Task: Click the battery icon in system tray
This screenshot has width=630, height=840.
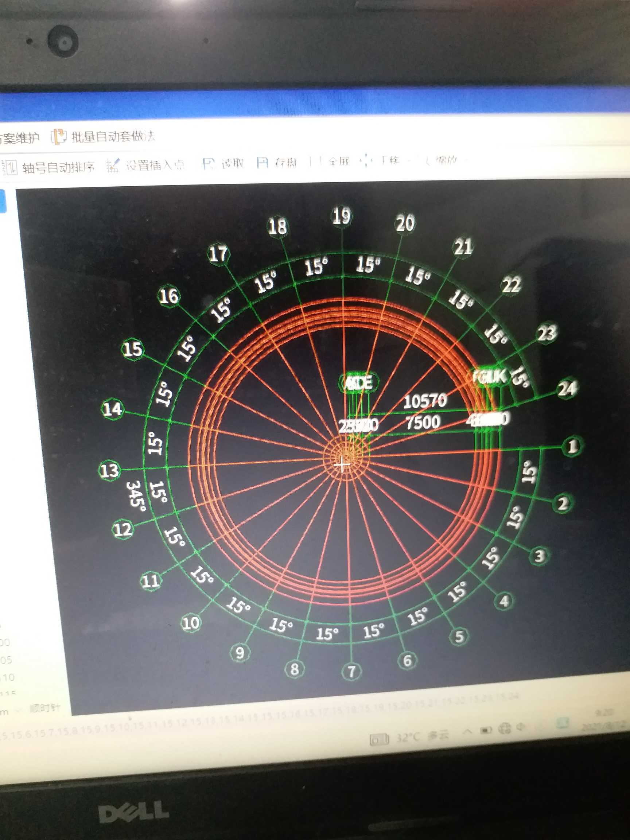Action: click(486, 730)
